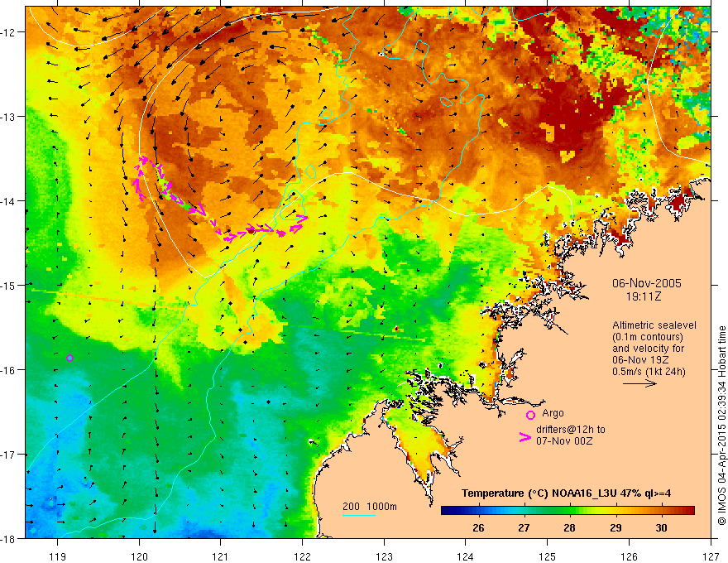Click the 0.5m/s velocity scale arrow
728x563 pixels.
(639, 383)
